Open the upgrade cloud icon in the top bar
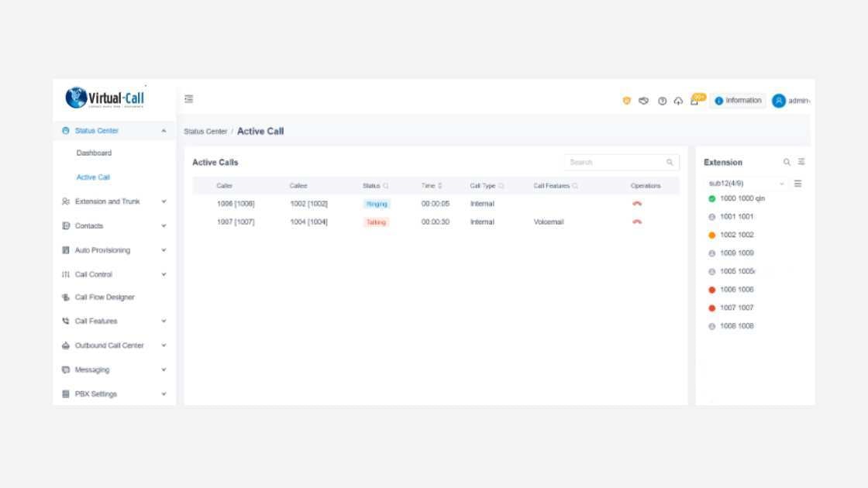The height and width of the screenshot is (488, 868). pos(677,100)
